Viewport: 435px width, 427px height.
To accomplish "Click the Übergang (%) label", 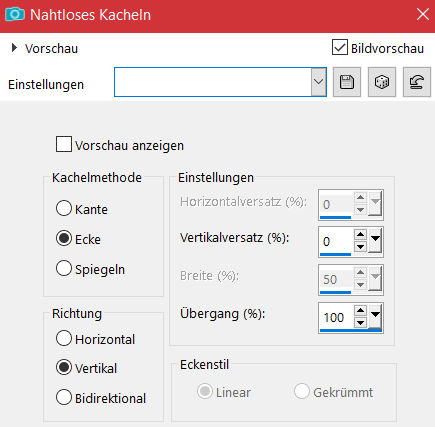I will [x=223, y=314].
